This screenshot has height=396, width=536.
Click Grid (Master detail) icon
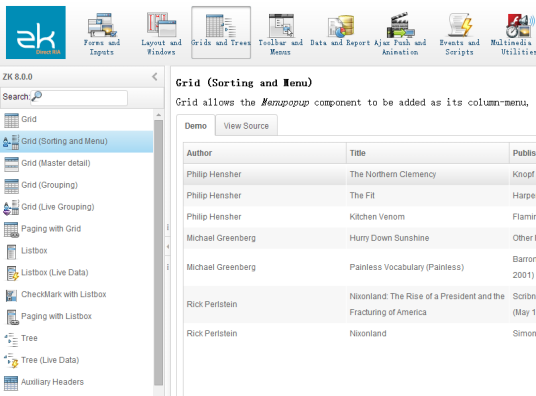click(11, 164)
